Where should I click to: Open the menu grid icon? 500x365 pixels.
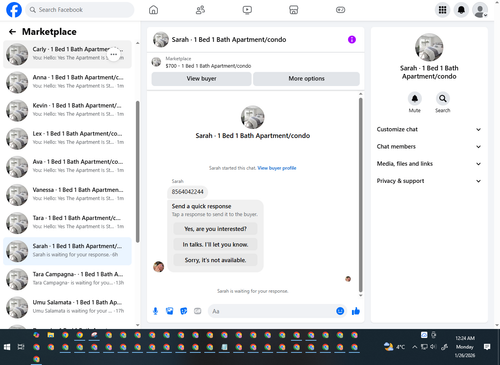point(442,10)
